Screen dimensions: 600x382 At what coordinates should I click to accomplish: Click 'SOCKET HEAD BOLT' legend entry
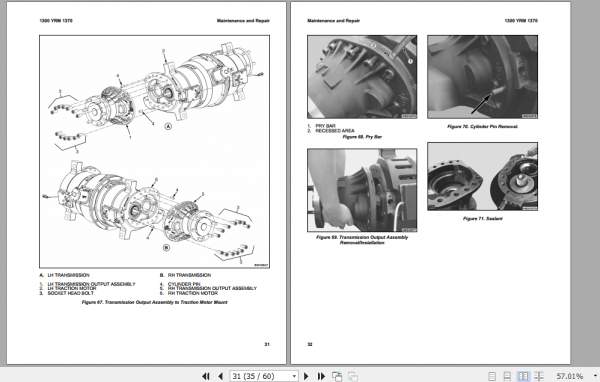[70, 293]
